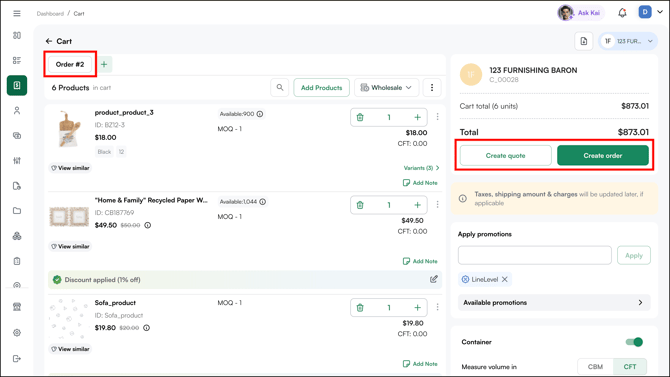Add a new order tab with plus

click(x=104, y=65)
